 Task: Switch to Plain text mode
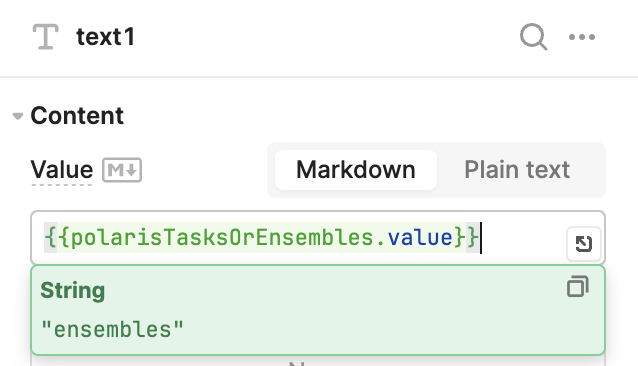517,170
